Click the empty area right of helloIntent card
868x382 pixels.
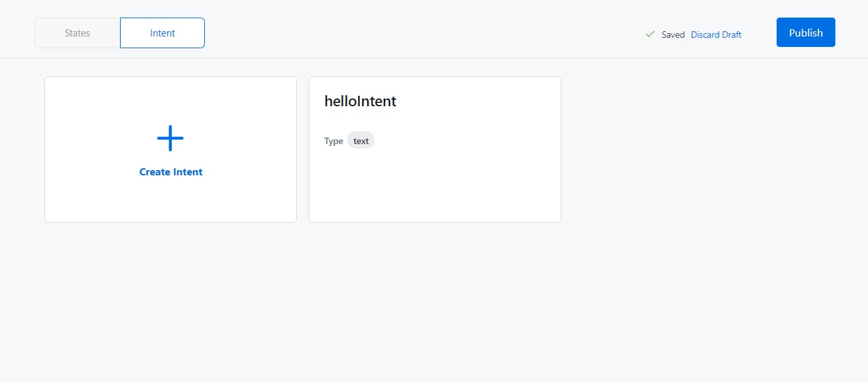[714, 149]
